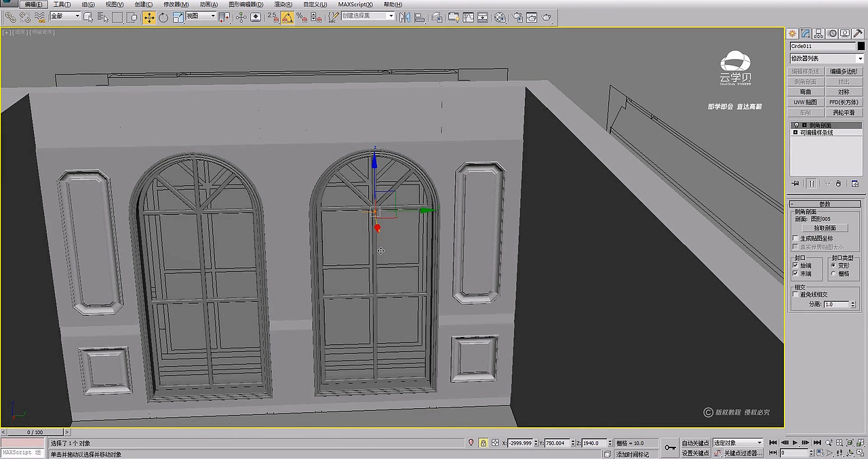Image resolution: width=868 pixels, height=459 pixels.
Task: Expand 倒角剖面 modifier stack plus
Action: [x=804, y=125]
